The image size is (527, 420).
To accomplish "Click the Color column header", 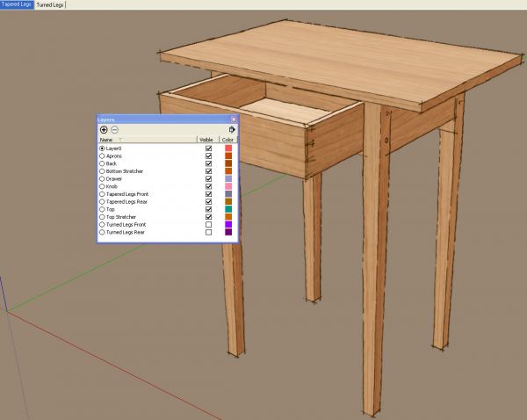I will [227, 140].
